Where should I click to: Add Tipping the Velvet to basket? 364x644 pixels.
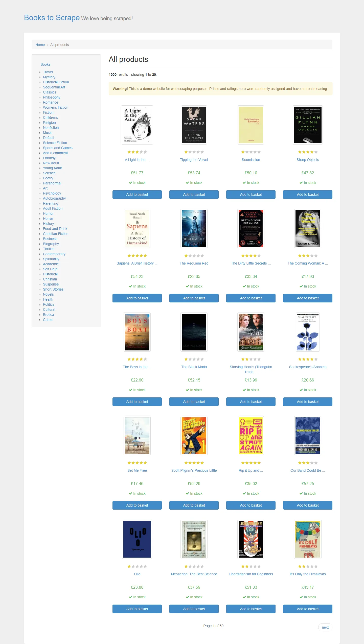point(194,195)
